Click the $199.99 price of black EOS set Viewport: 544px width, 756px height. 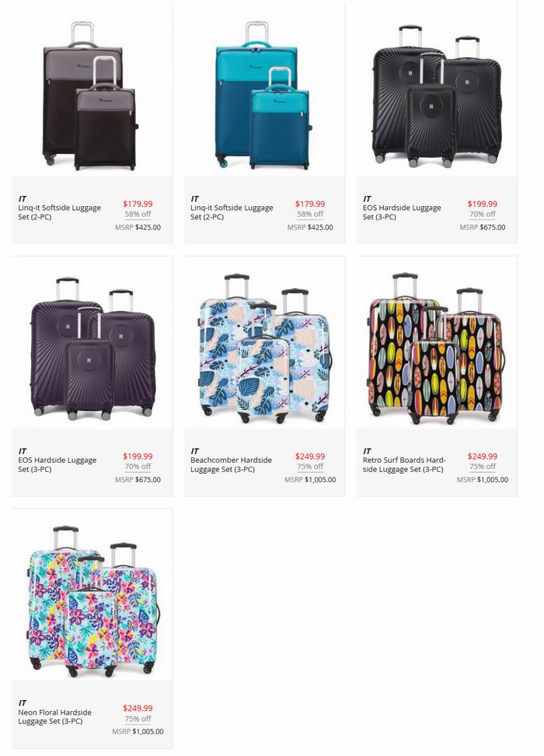tap(483, 204)
